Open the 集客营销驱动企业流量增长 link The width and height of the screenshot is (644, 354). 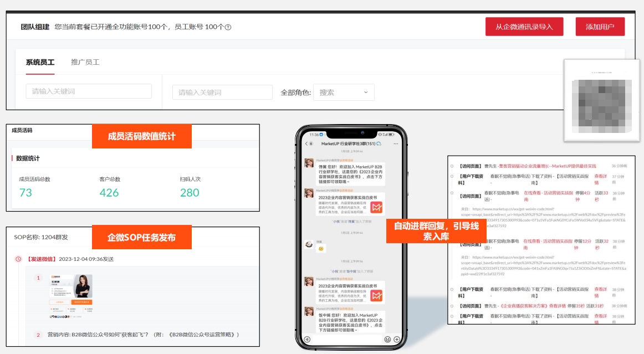coord(548,166)
